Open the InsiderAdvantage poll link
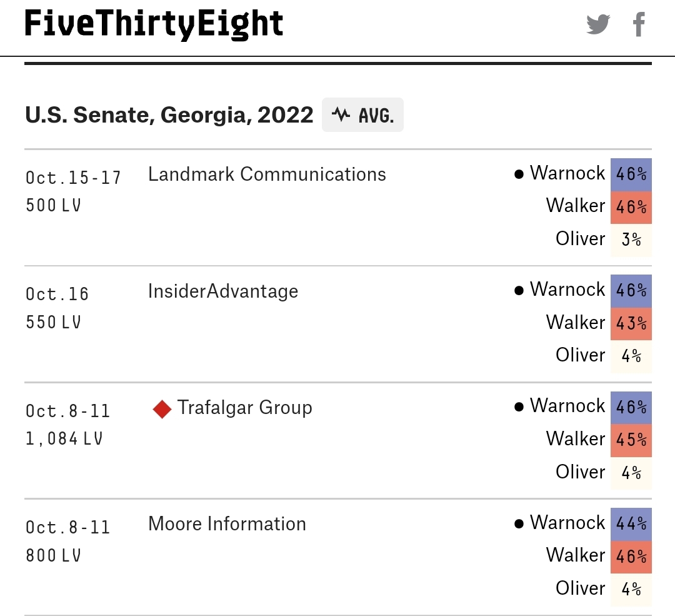 click(223, 291)
